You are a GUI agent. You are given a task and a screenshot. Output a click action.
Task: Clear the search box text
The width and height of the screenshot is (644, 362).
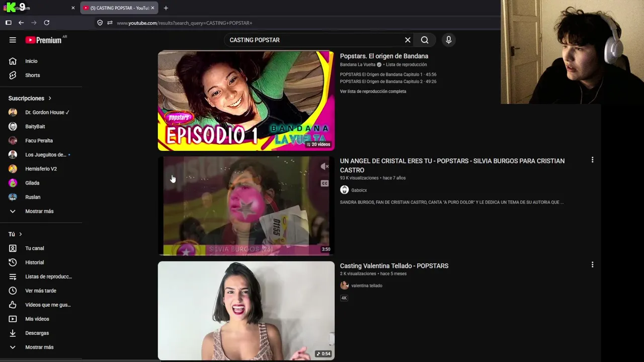pyautogui.click(x=408, y=40)
